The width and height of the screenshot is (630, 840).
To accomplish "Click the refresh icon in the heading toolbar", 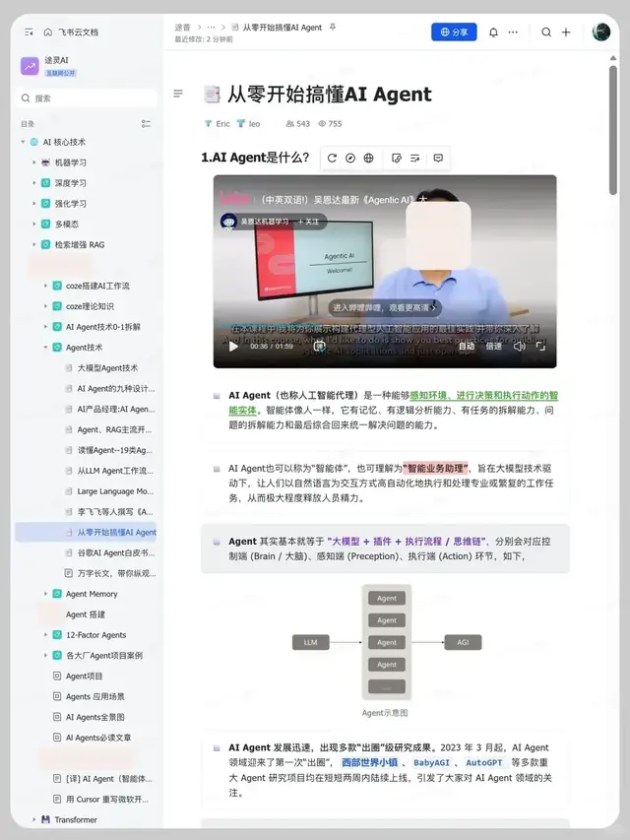I will pyautogui.click(x=332, y=158).
